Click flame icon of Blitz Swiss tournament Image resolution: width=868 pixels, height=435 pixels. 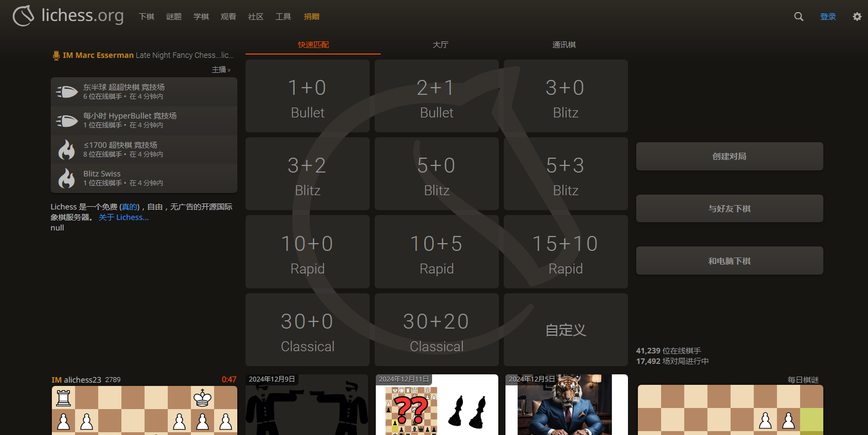[67, 178]
